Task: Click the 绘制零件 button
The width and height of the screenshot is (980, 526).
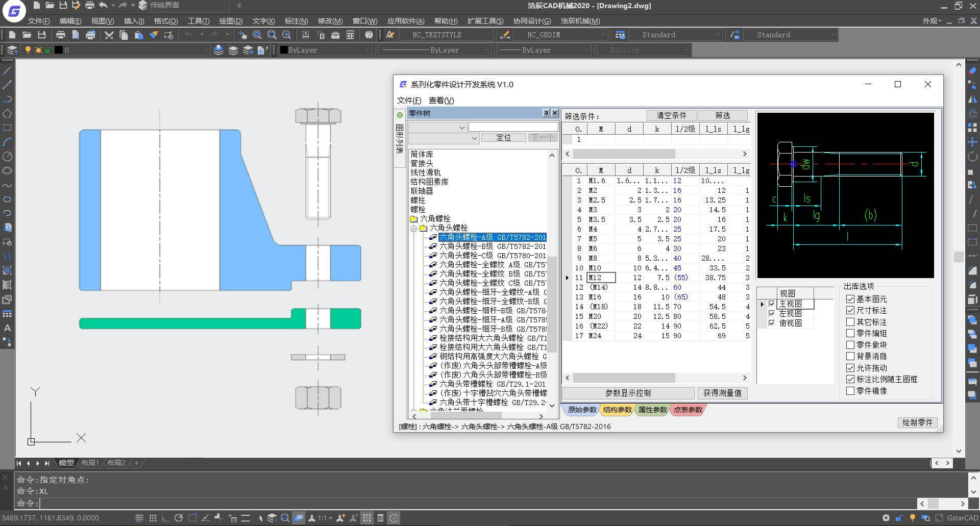Action: pyautogui.click(x=917, y=422)
